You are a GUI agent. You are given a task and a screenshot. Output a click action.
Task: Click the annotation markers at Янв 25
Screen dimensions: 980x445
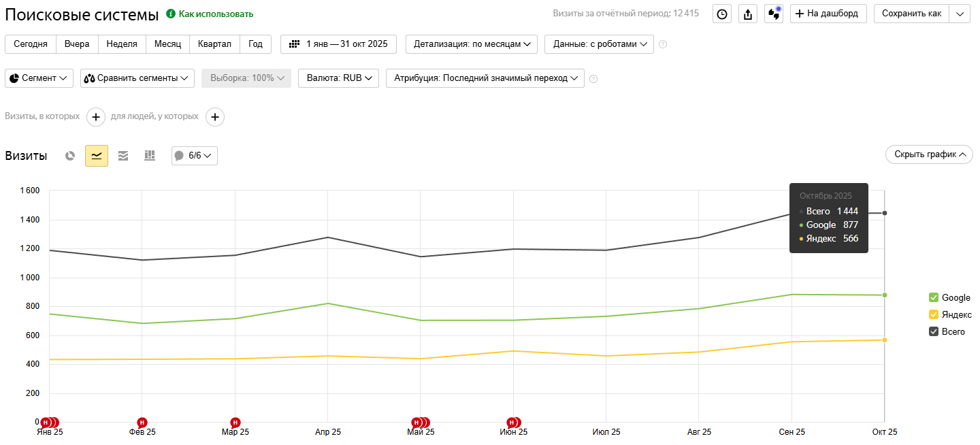point(50,423)
